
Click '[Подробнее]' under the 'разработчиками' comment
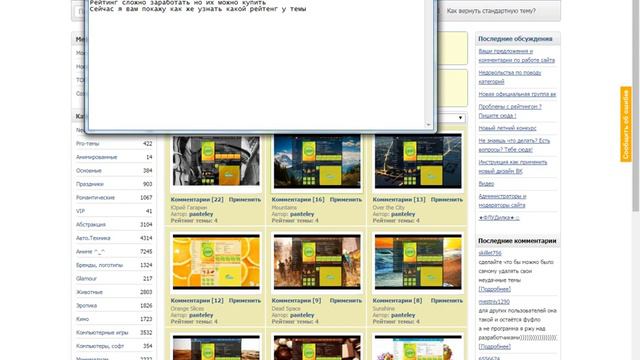pos(494,347)
